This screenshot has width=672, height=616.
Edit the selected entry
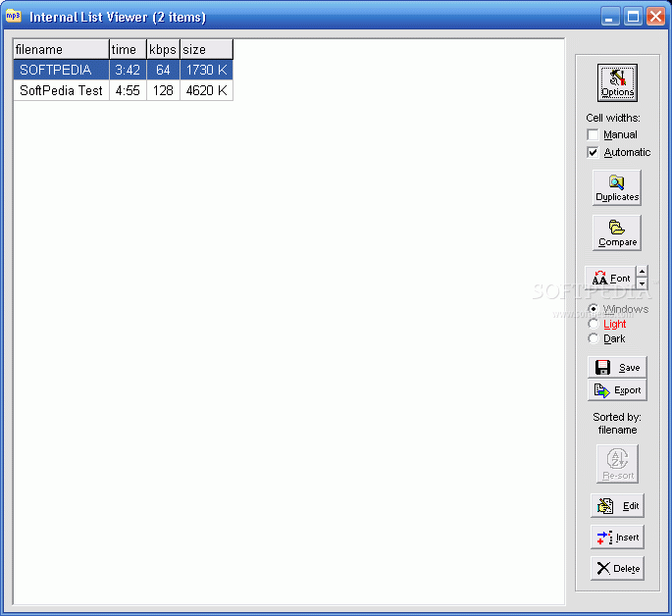(x=617, y=505)
